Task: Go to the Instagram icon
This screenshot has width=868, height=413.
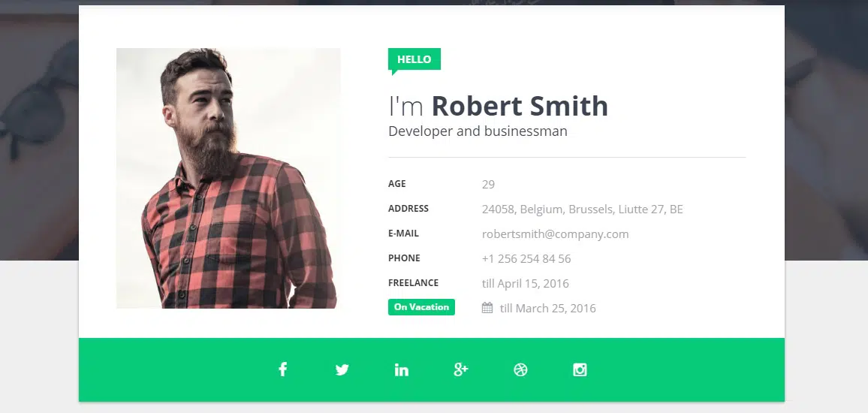Action: pyautogui.click(x=580, y=369)
